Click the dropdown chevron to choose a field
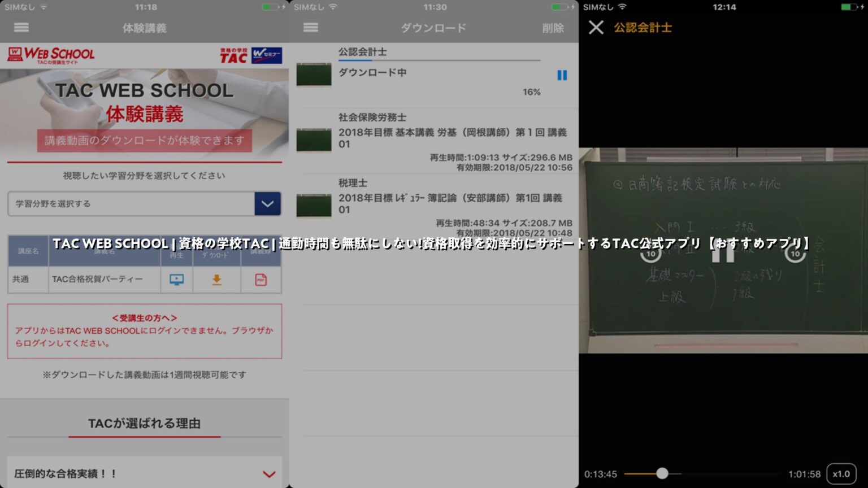868x488 pixels. (268, 204)
